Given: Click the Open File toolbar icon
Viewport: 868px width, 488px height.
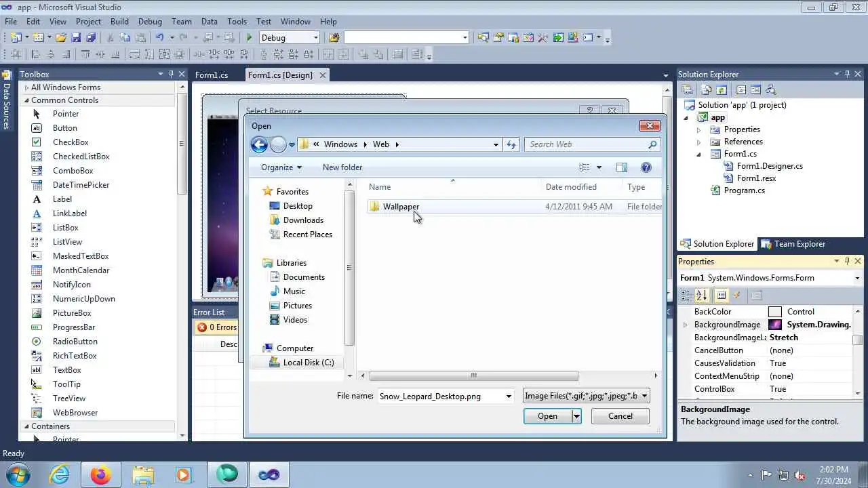Looking at the screenshot, I should pos(61,38).
